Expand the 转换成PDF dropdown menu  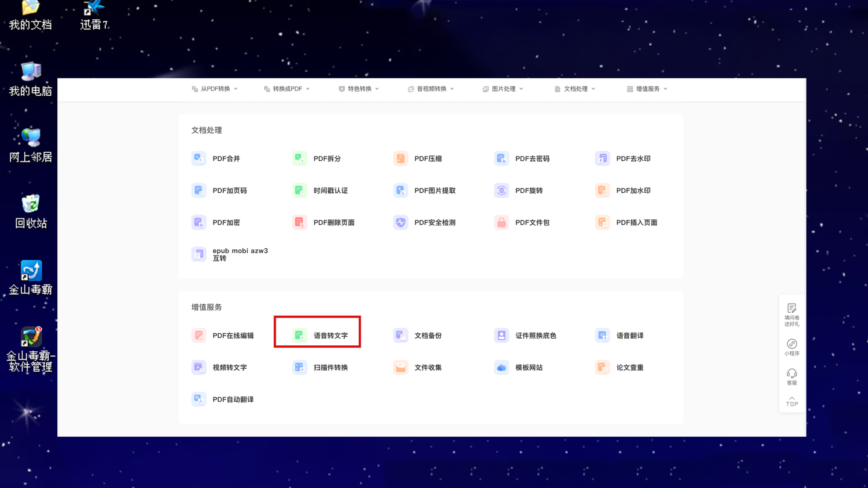(x=287, y=89)
